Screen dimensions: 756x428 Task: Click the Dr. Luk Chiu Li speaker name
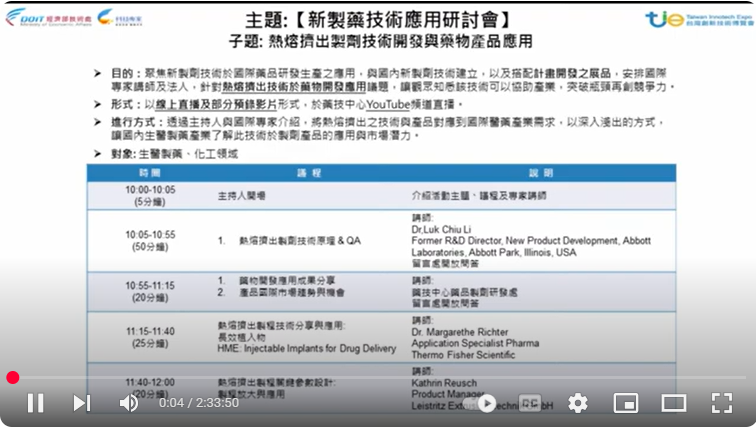444,229
